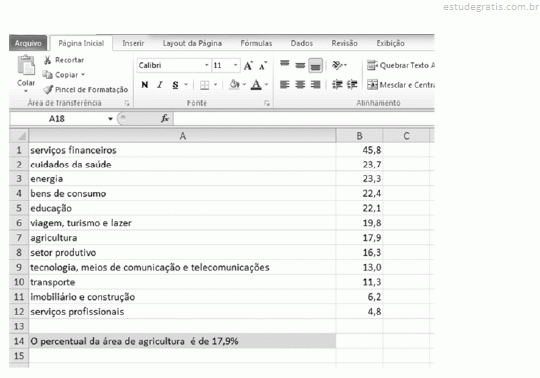
Task: Select column C header
Action: click(x=406, y=136)
